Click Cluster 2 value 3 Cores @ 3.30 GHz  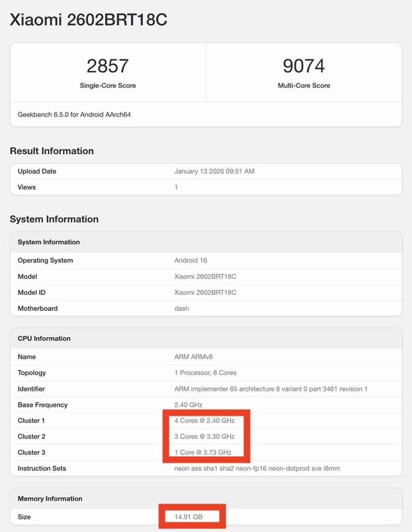205,436
